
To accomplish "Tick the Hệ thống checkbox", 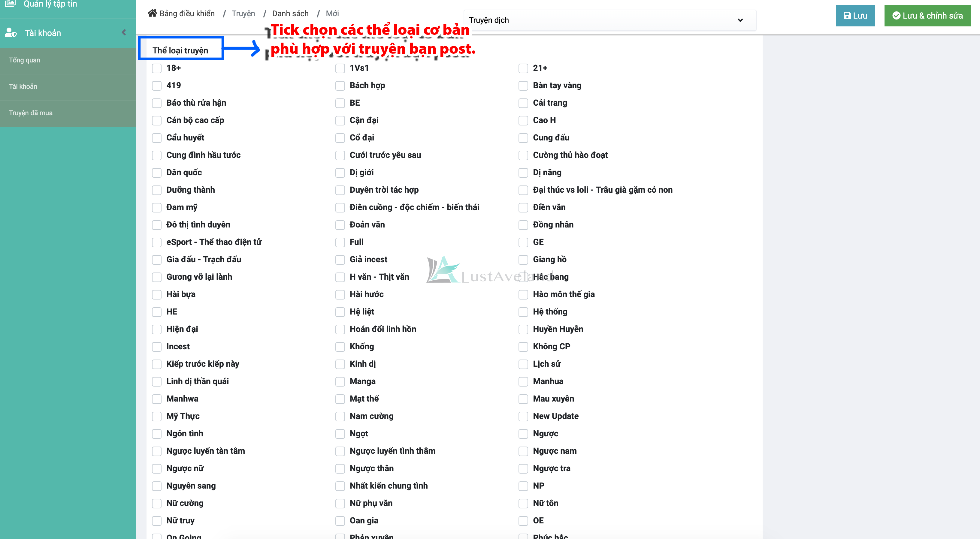I will [x=524, y=312].
